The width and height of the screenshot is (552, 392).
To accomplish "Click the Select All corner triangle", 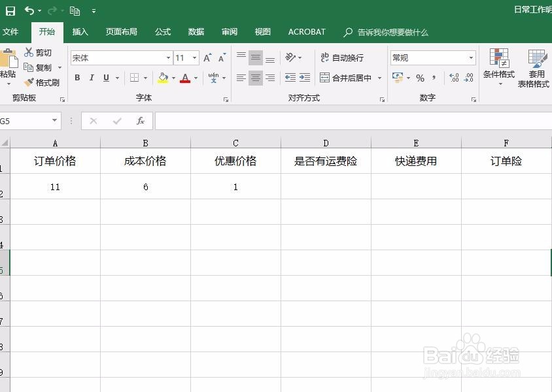I will pos(5,142).
